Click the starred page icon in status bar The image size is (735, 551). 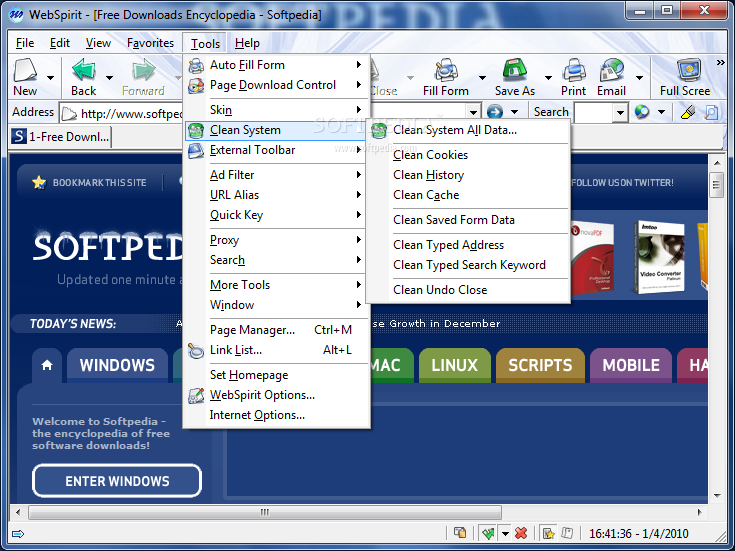[x=548, y=533]
